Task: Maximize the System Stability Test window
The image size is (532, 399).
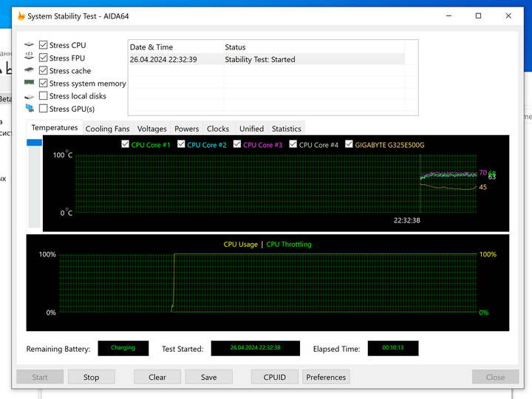Action: [x=478, y=16]
